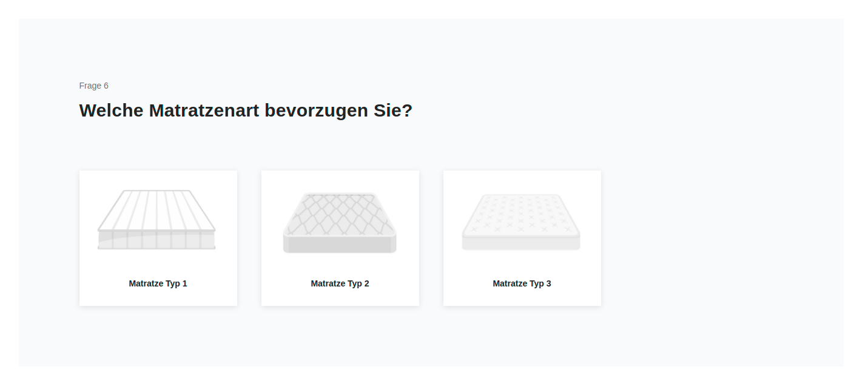Screen dimensions: 868x386
Task: Click the "Matratze Typ 2" label
Action: (340, 283)
